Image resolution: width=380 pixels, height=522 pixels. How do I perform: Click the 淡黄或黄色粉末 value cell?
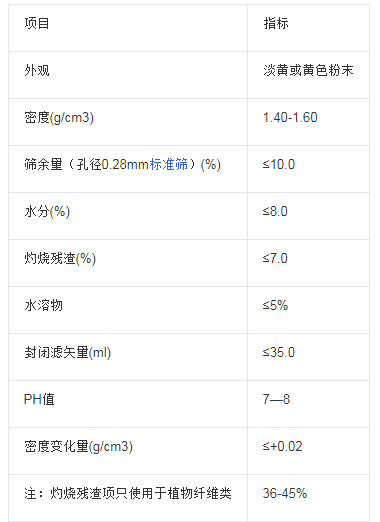(x=308, y=71)
